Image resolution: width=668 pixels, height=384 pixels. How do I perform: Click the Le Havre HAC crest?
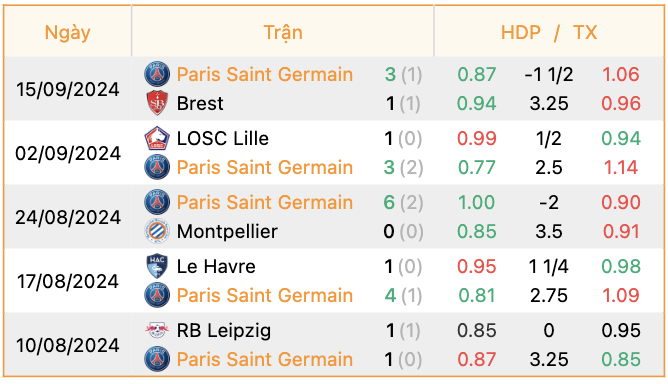click(157, 266)
